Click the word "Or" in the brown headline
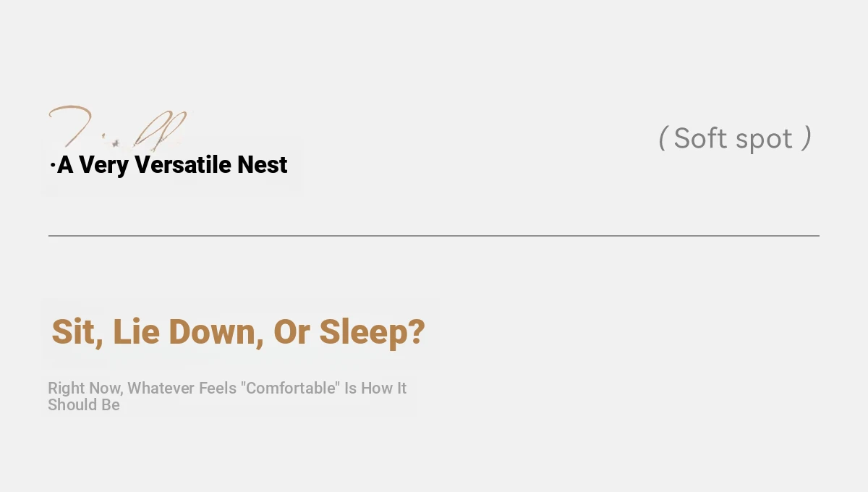Viewport: 868px width, 492px height. coord(292,332)
